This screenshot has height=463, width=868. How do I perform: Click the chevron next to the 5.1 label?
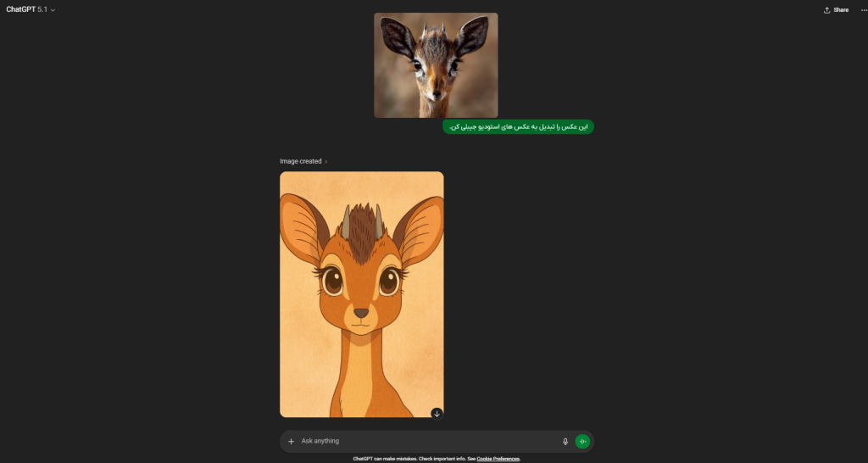[53, 10]
